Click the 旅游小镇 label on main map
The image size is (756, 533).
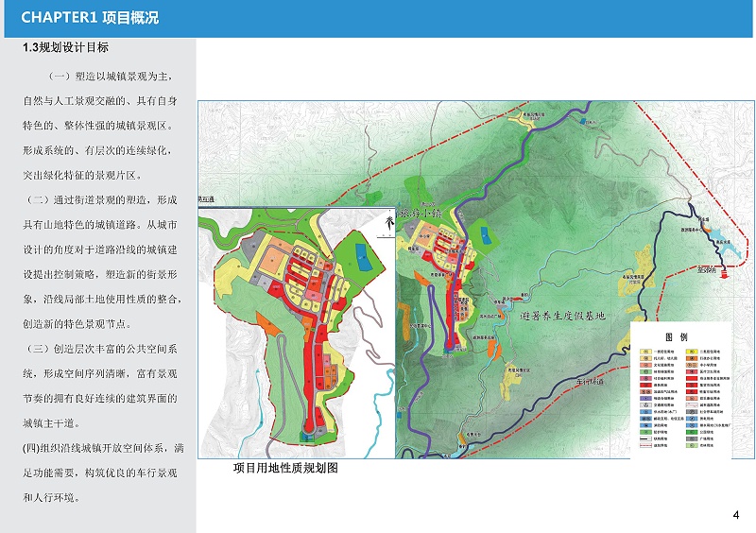coord(421,213)
